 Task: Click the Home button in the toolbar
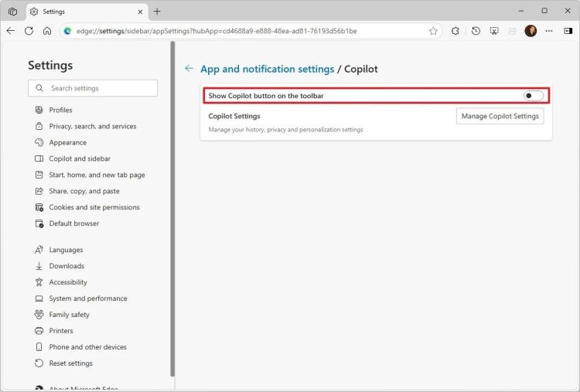(x=47, y=31)
